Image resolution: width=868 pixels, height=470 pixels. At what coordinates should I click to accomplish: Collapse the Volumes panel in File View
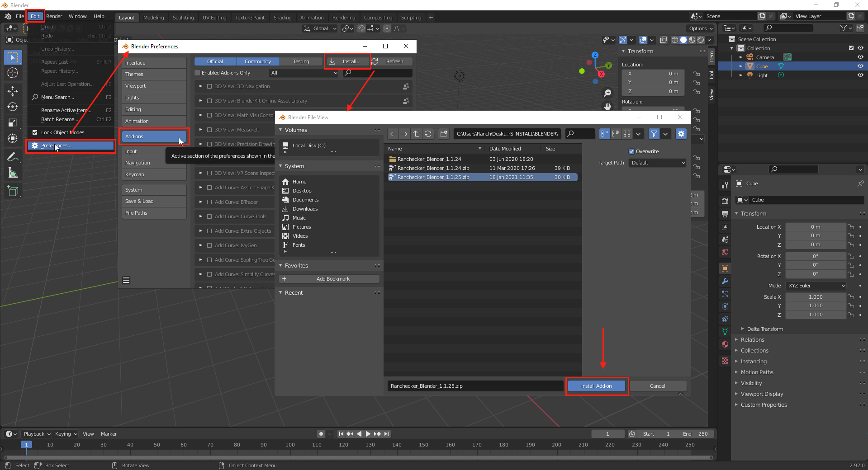pos(280,130)
